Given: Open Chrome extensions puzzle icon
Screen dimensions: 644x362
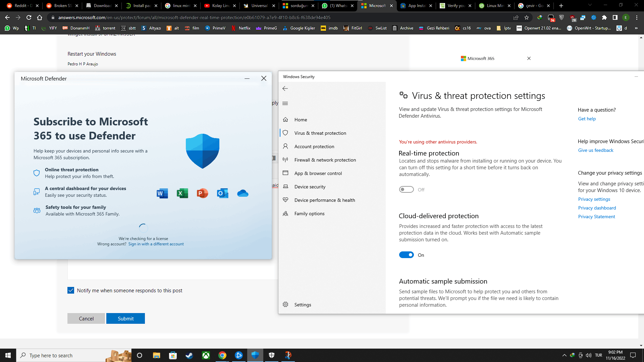Looking at the screenshot, I should [x=604, y=17].
